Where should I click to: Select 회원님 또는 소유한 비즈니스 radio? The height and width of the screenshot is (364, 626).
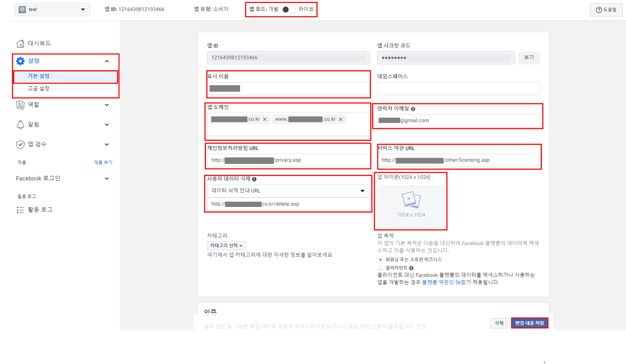[x=380, y=260]
